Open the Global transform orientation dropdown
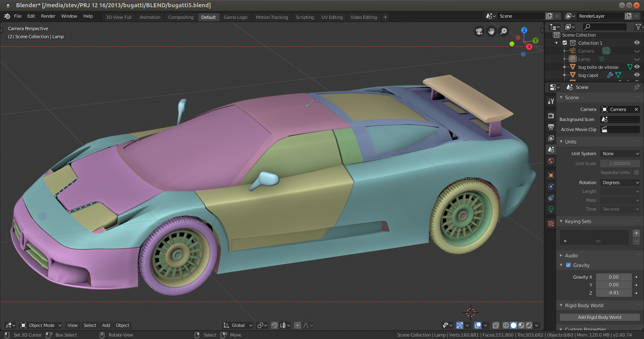The height and width of the screenshot is (339, 644). [238, 325]
